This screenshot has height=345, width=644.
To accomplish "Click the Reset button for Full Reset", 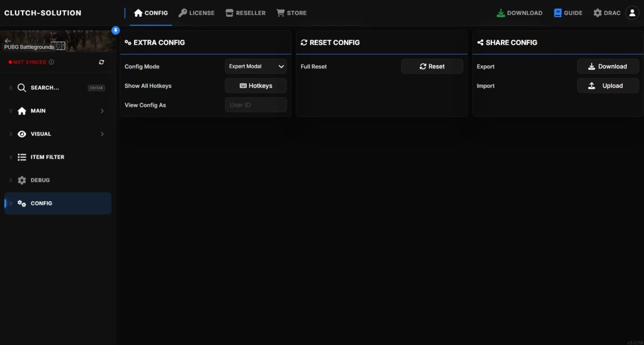I will coord(432,66).
